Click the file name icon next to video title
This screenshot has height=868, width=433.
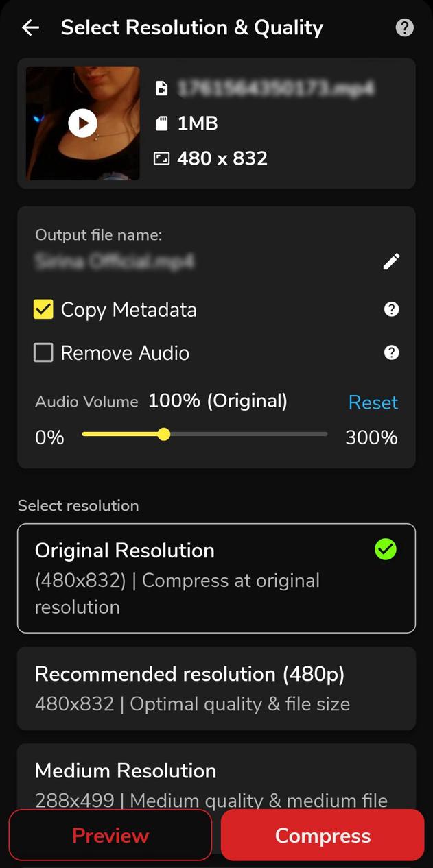pos(162,89)
